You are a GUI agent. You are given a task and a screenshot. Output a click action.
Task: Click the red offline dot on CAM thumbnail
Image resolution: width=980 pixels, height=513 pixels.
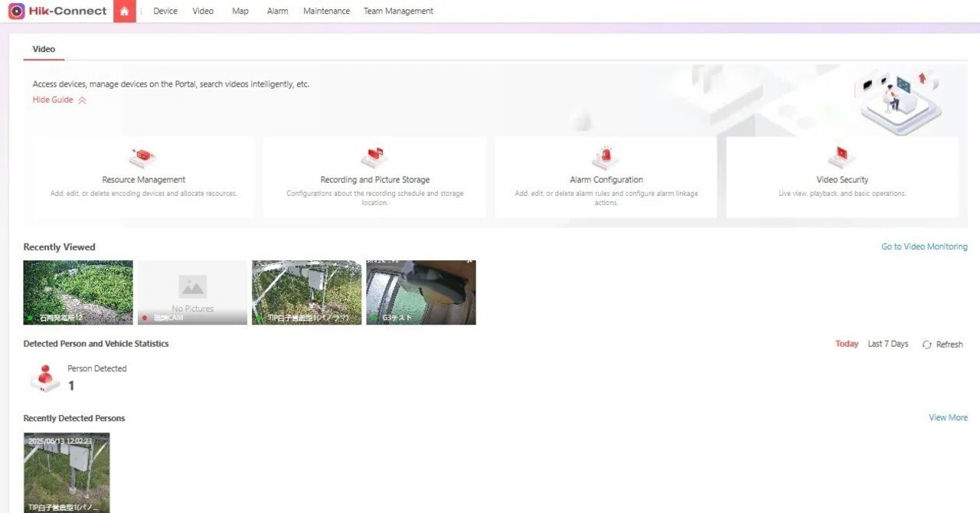point(144,317)
